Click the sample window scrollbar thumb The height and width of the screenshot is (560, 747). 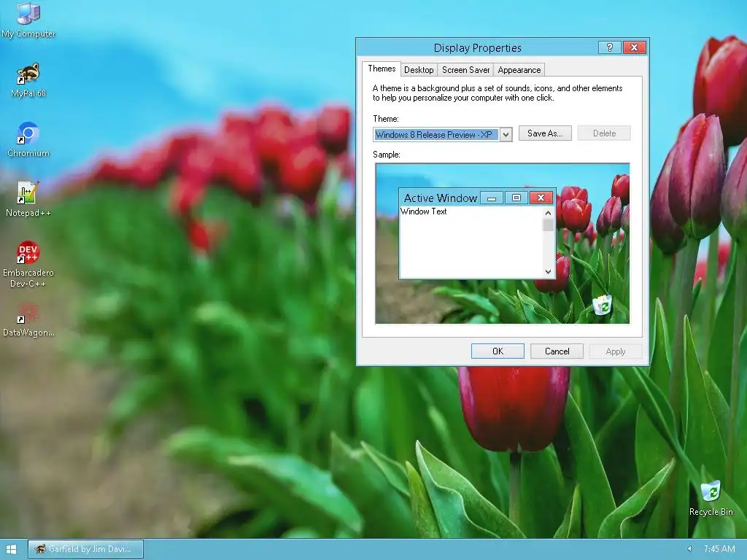click(x=549, y=225)
